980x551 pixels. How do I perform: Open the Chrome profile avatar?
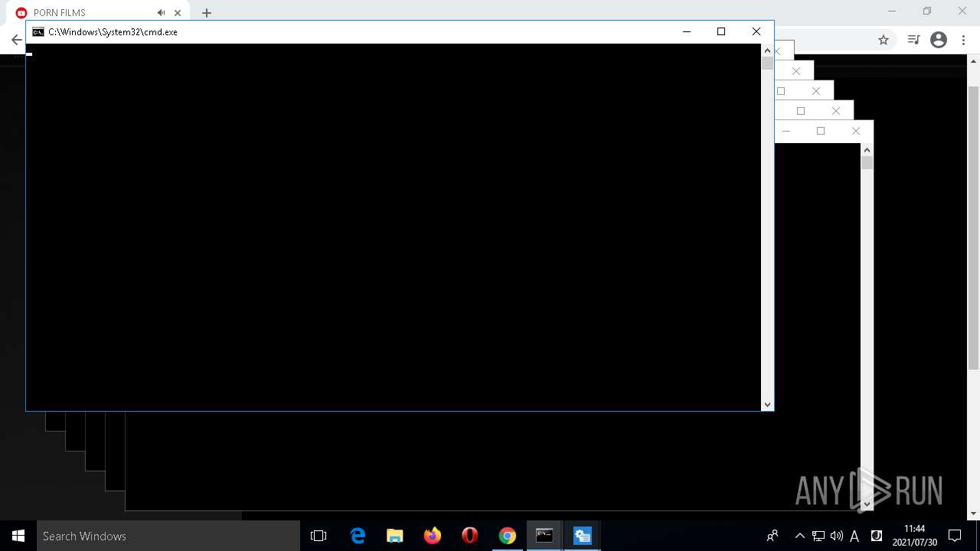939,40
